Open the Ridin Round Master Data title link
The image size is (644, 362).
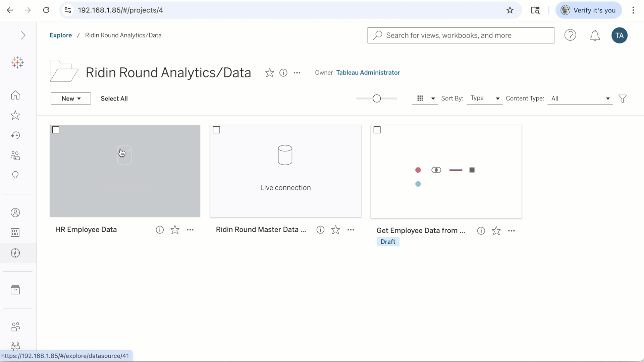pos(261,230)
